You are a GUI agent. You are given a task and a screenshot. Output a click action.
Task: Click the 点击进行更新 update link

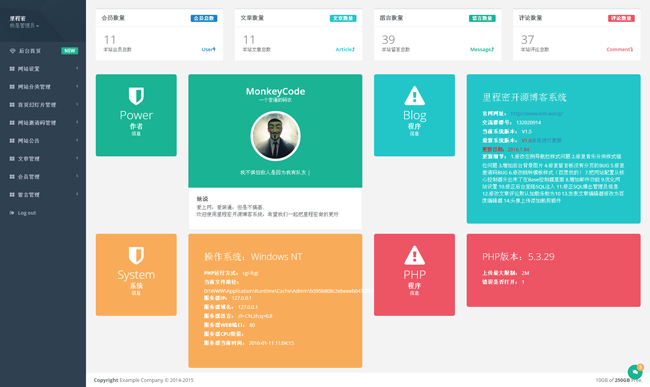[x=546, y=140]
